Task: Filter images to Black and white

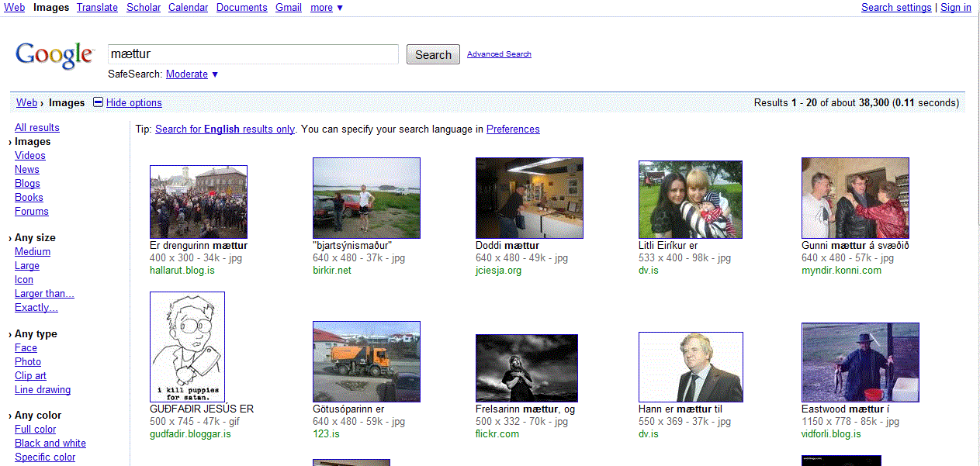Action: coord(50,444)
